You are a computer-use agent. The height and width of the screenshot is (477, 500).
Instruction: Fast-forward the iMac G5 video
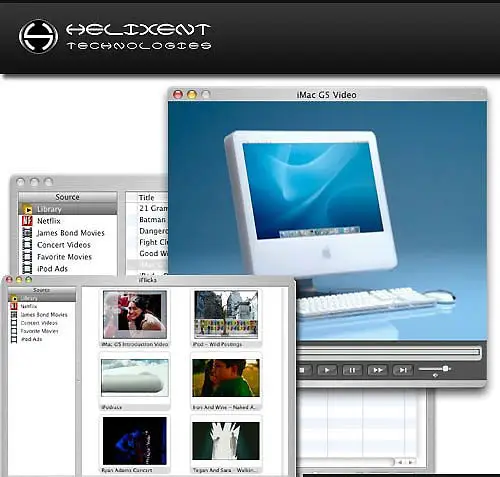click(377, 370)
